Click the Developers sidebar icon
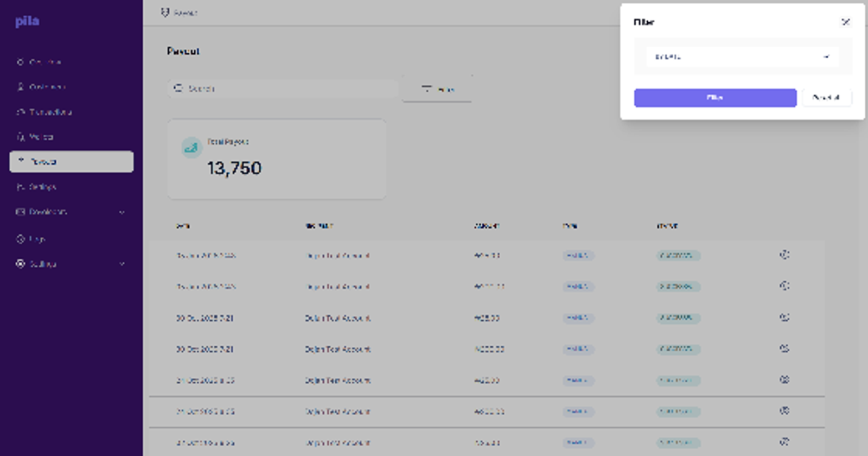This screenshot has height=456, width=868. coord(21,212)
